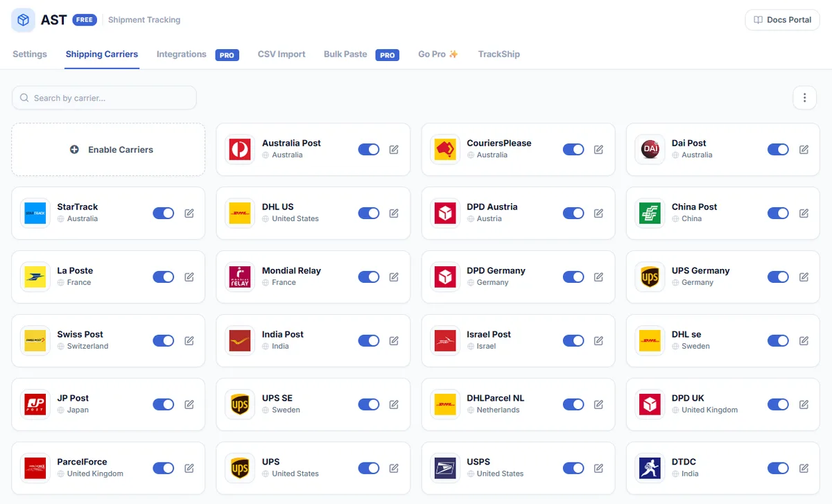Click the edit icon for ParcelForce
This screenshot has height=504, width=832.
(189, 468)
